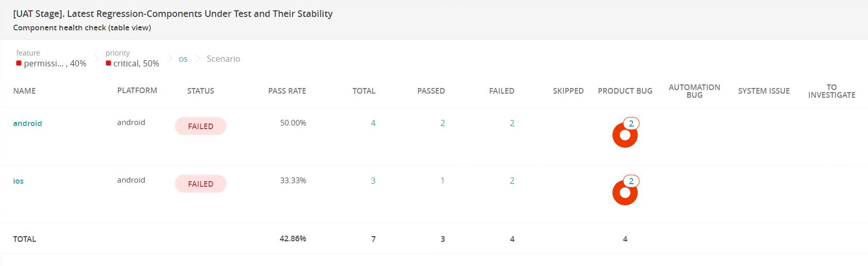868x266 pixels.
Task: Open the feature breadcrumb level
Action: 51,59
